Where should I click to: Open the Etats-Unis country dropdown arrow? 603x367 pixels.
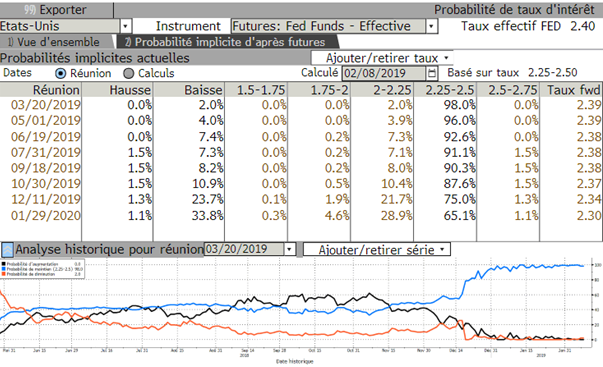(x=125, y=26)
